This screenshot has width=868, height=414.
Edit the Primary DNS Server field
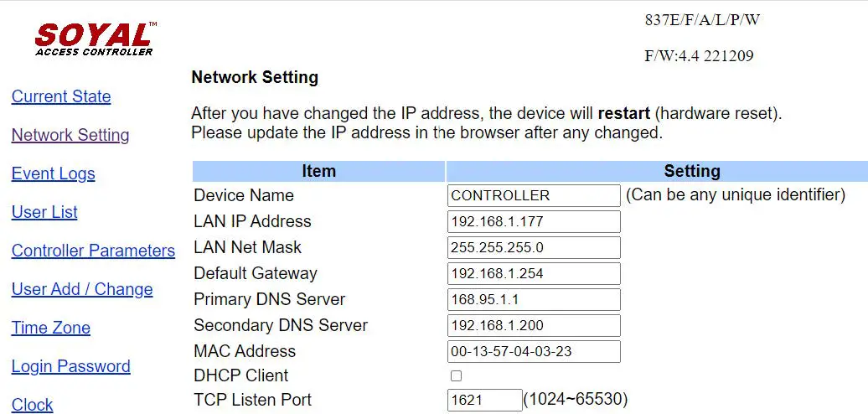click(x=534, y=299)
